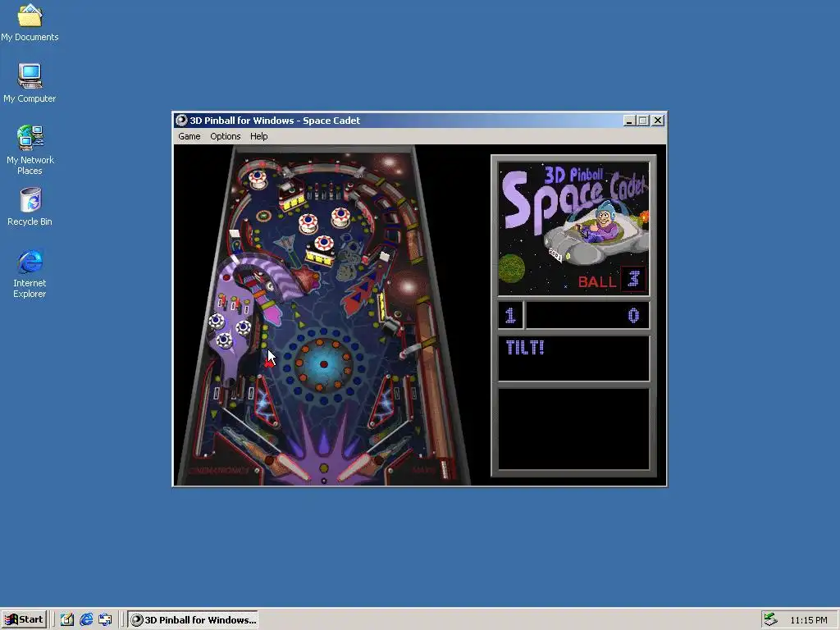840x630 pixels.
Task: Click the score value 0
Action: pos(633,316)
